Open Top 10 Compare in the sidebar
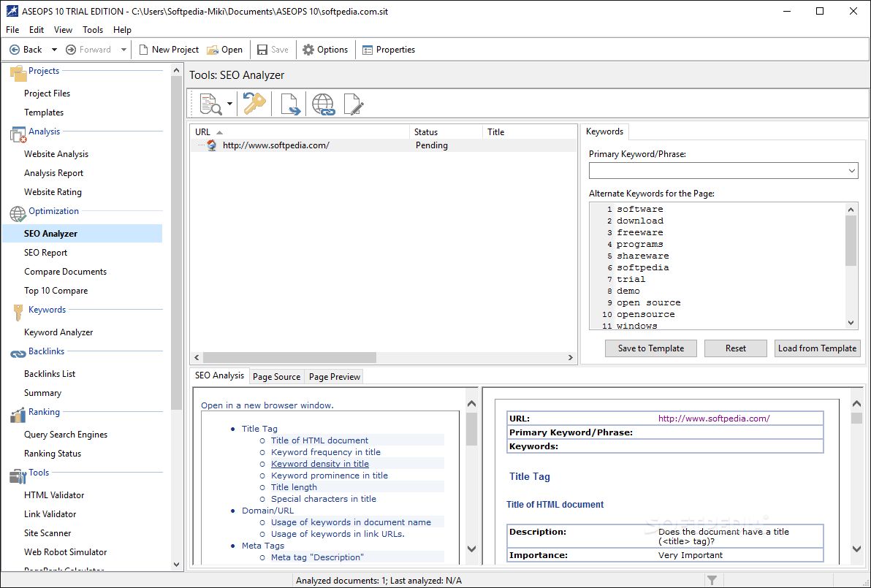Screen dimensions: 871x588 tap(56, 291)
